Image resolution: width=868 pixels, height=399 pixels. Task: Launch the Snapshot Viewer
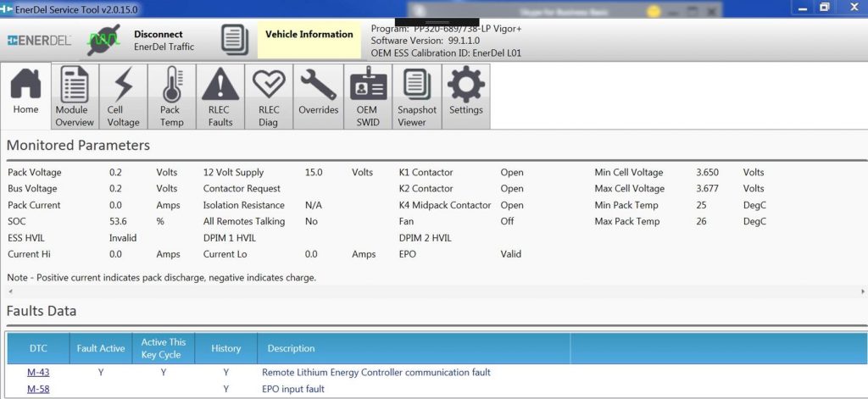416,97
